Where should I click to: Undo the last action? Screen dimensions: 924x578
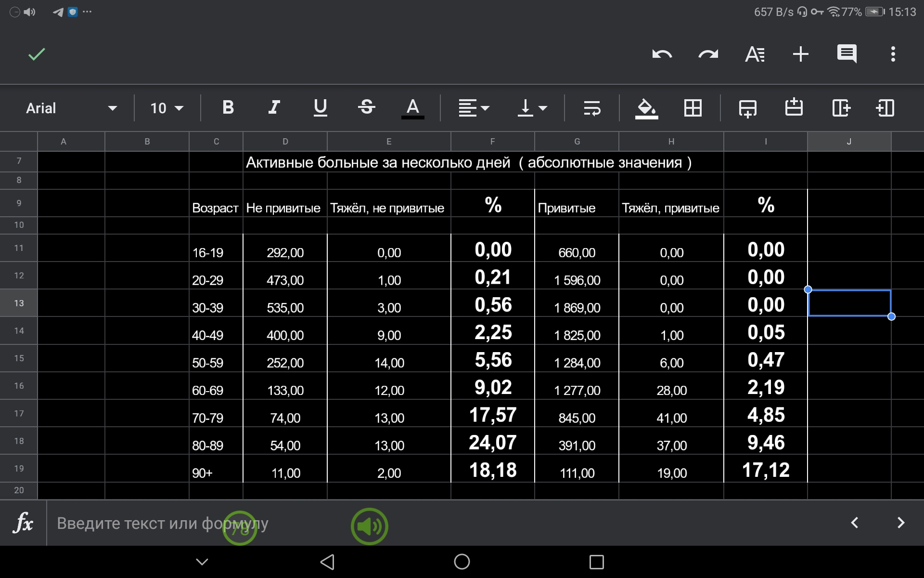click(x=662, y=54)
